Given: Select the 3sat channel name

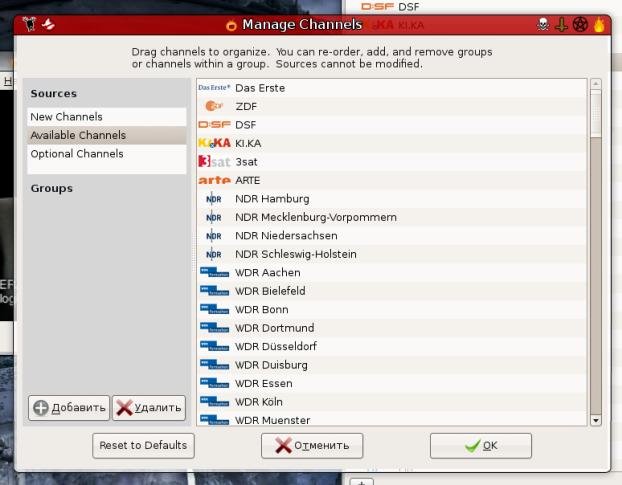Looking at the screenshot, I should click(x=246, y=162).
